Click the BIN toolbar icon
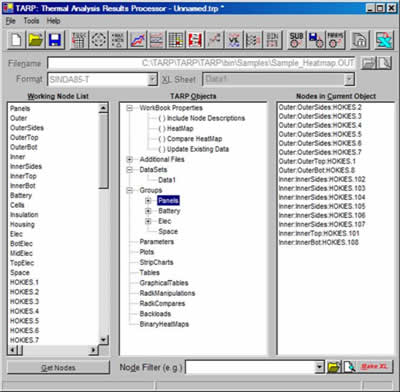Image resolution: width=400 pixels, height=392 pixels. pyautogui.click(x=272, y=40)
